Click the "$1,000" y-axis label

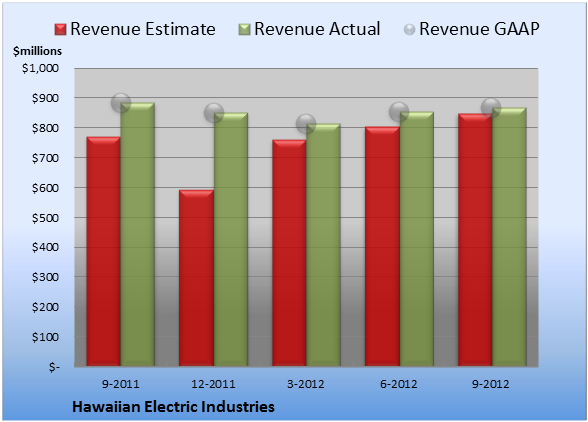(40, 68)
